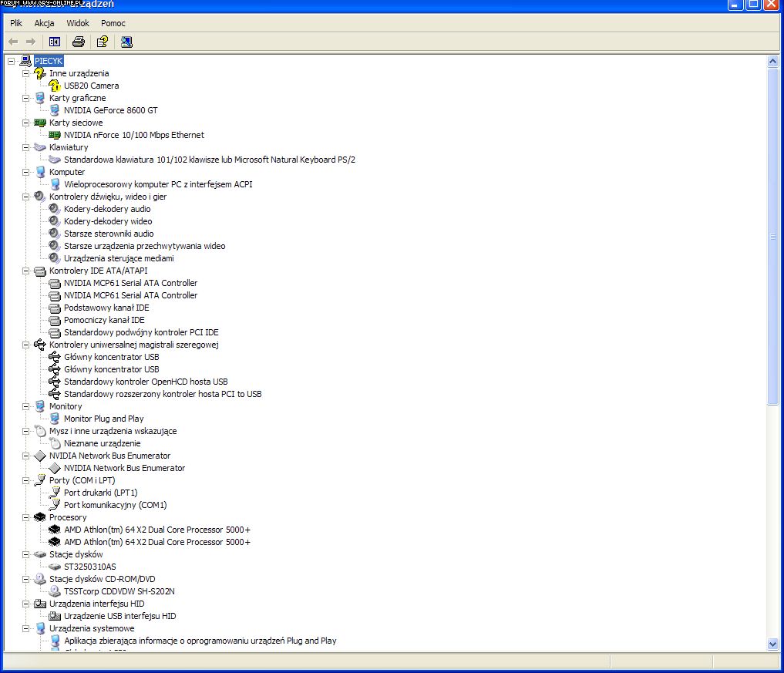This screenshot has width=784, height=673.
Task: Click the Standardowa klawiatura keyboard icon
Action: click(55, 160)
